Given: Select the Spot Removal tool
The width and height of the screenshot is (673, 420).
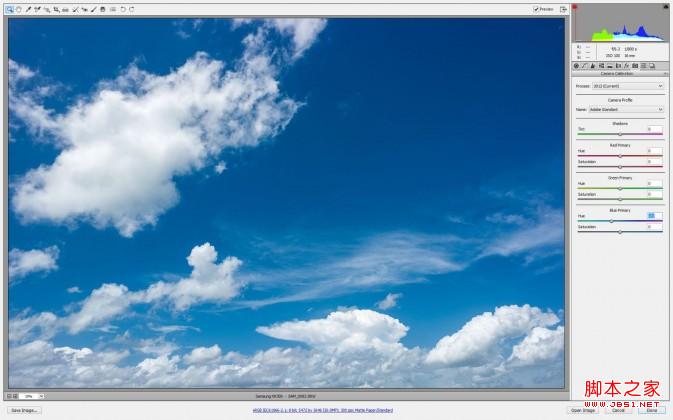Looking at the screenshot, I should (76, 9).
